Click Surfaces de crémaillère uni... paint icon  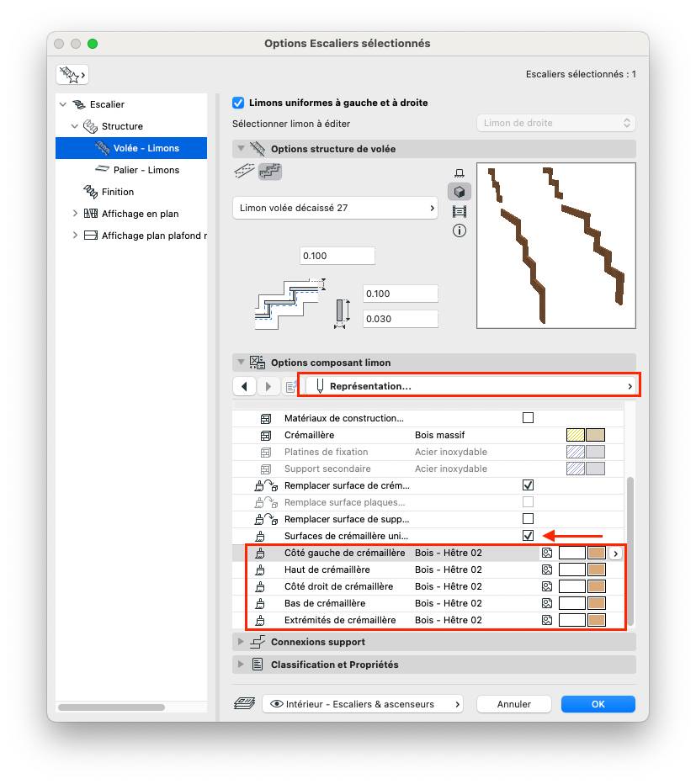click(260, 536)
